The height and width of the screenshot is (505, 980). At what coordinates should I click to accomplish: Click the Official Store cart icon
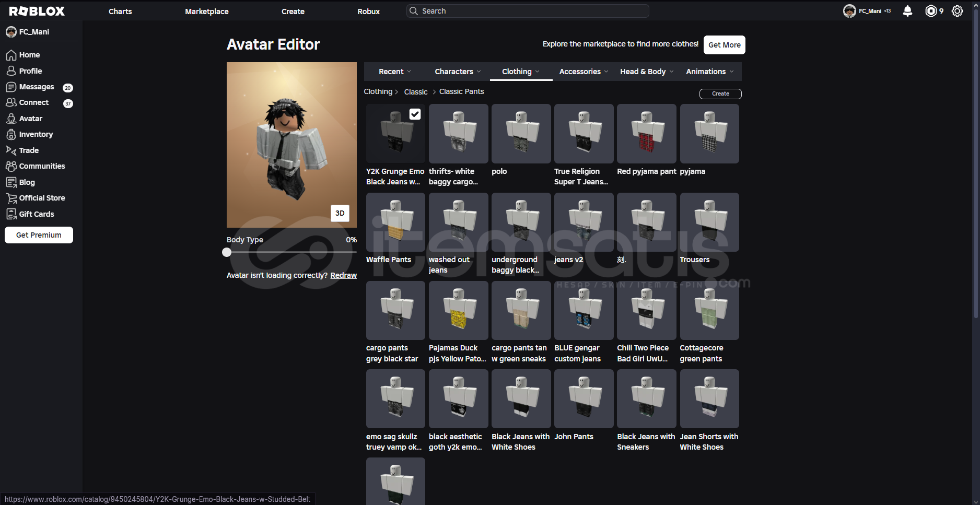click(11, 198)
